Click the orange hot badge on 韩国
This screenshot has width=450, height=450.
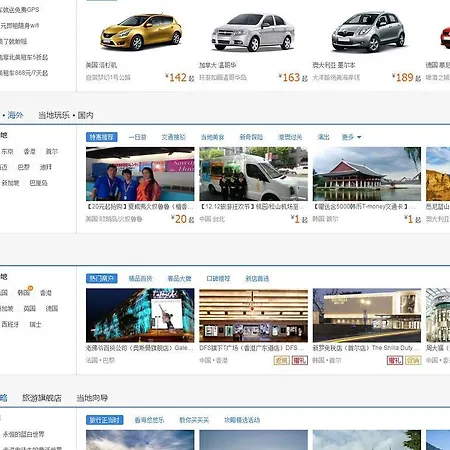click(x=30, y=288)
